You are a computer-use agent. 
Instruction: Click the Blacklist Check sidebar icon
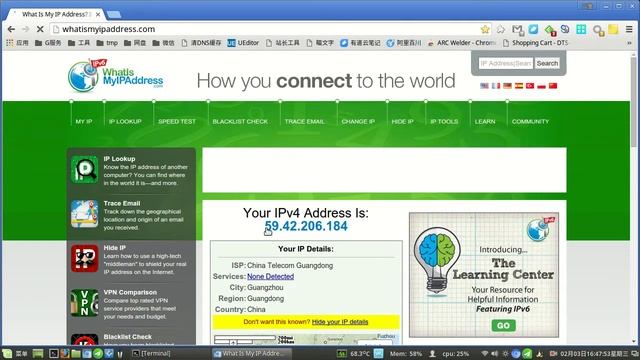tap(84, 340)
